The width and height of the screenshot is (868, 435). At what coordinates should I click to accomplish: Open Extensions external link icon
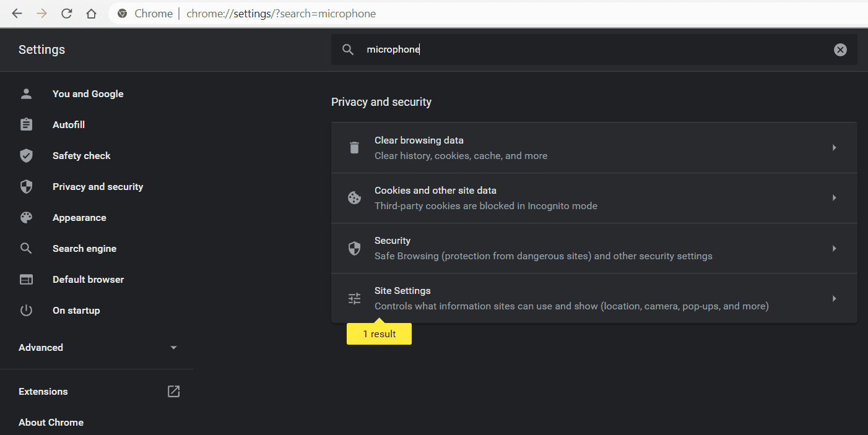point(174,391)
